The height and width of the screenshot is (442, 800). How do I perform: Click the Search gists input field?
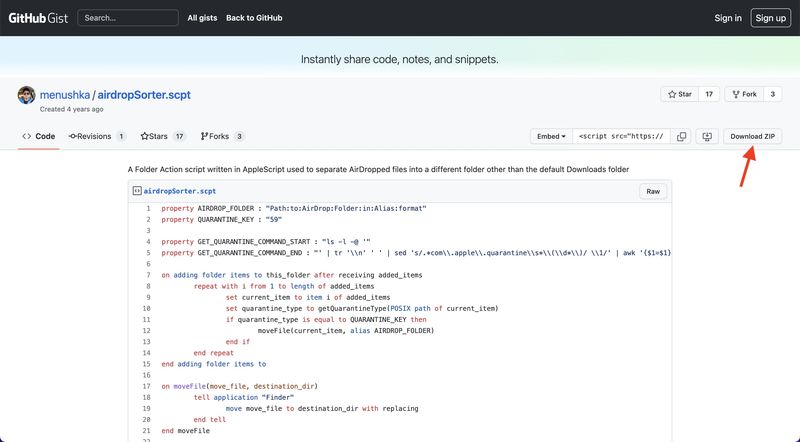tap(128, 18)
